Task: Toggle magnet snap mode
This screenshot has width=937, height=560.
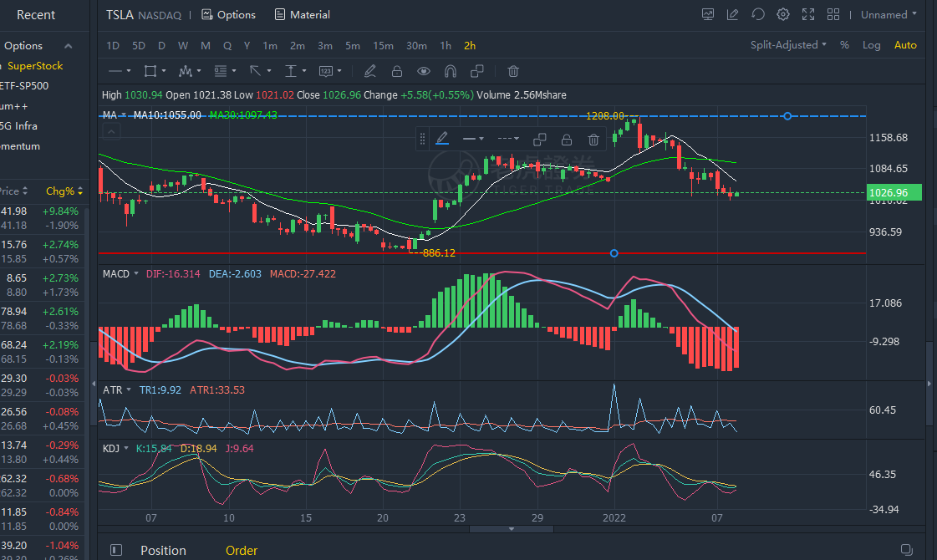Action: [450, 71]
